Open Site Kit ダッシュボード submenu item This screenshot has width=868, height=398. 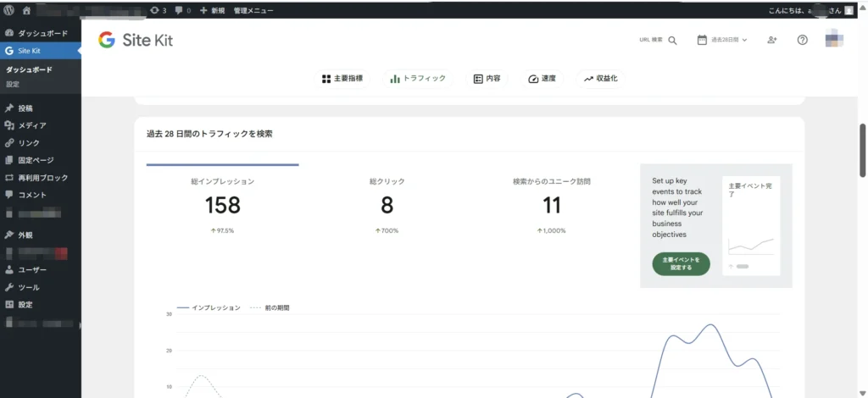[29, 69]
